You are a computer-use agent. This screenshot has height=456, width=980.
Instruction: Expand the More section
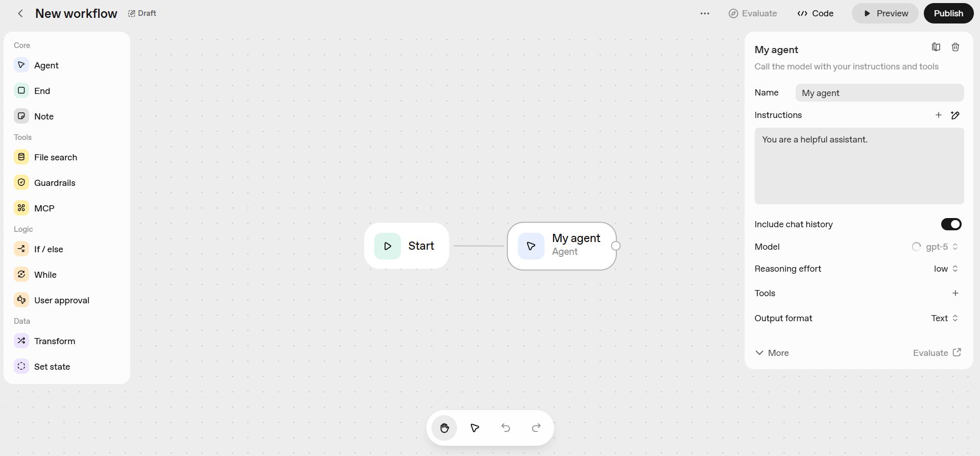point(772,353)
